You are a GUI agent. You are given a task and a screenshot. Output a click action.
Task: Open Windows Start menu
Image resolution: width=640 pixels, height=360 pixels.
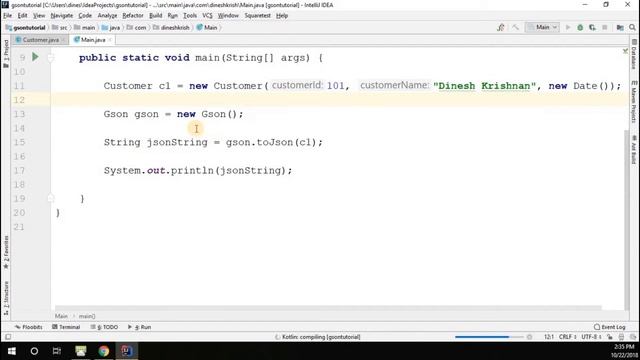coord(11,351)
